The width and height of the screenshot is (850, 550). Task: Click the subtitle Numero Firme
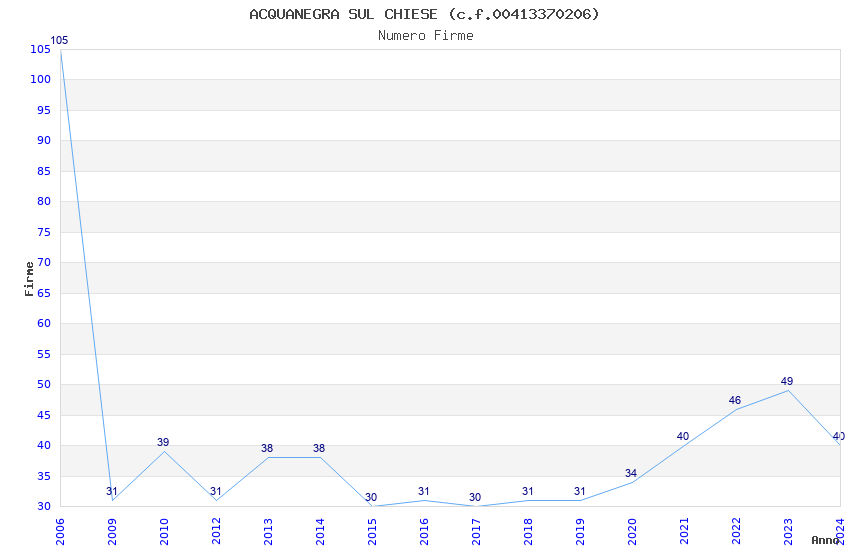pyautogui.click(x=426, y=36)
